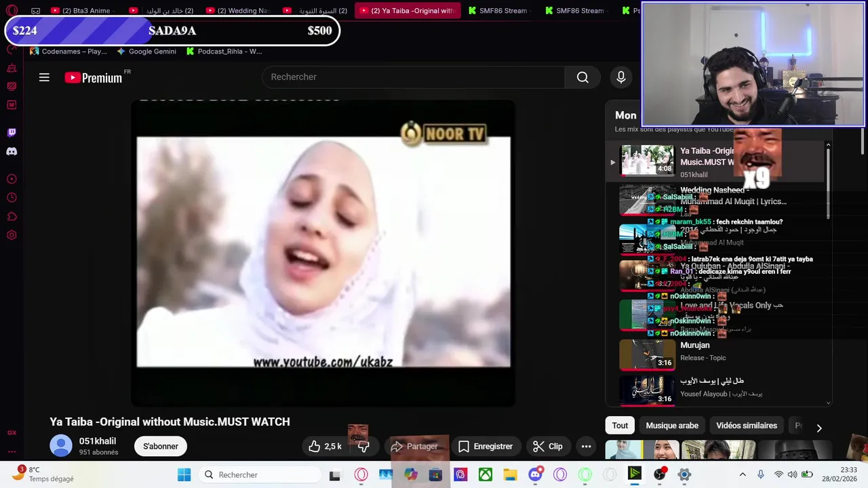
Task: Open browsing history clock icon in sidebar
Action: pos(12,198)
